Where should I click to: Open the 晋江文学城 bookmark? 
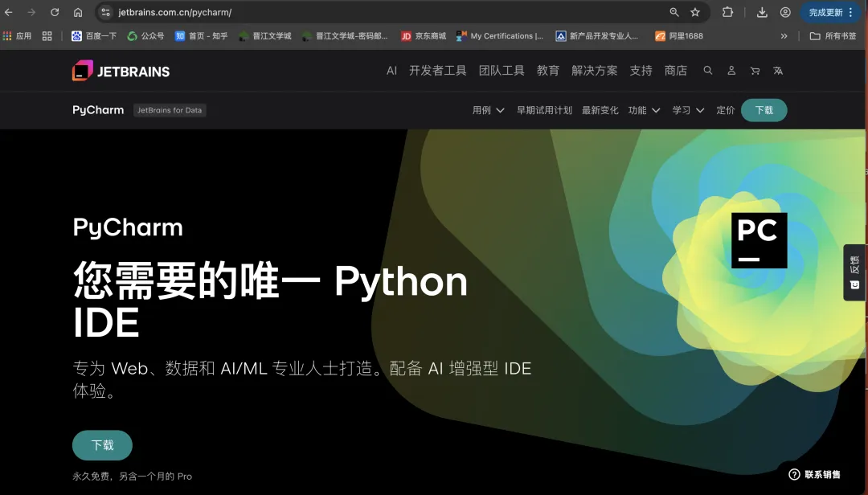pos(265,36)
